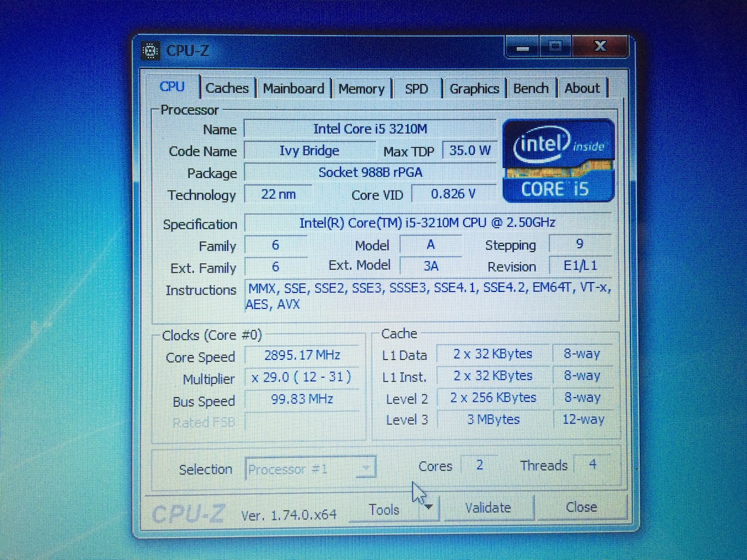Click the Stepping value '9'

coord(580,244)
